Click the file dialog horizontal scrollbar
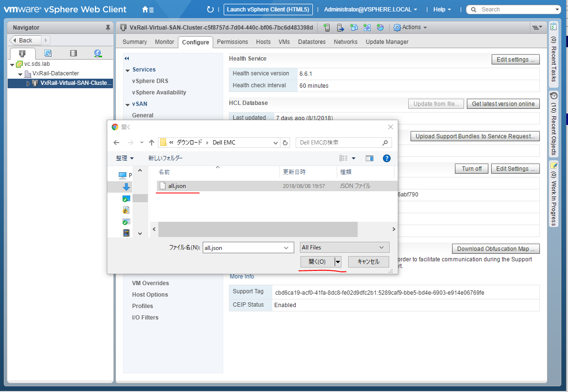This screenshot has width=568, height=392. [258, 229]
